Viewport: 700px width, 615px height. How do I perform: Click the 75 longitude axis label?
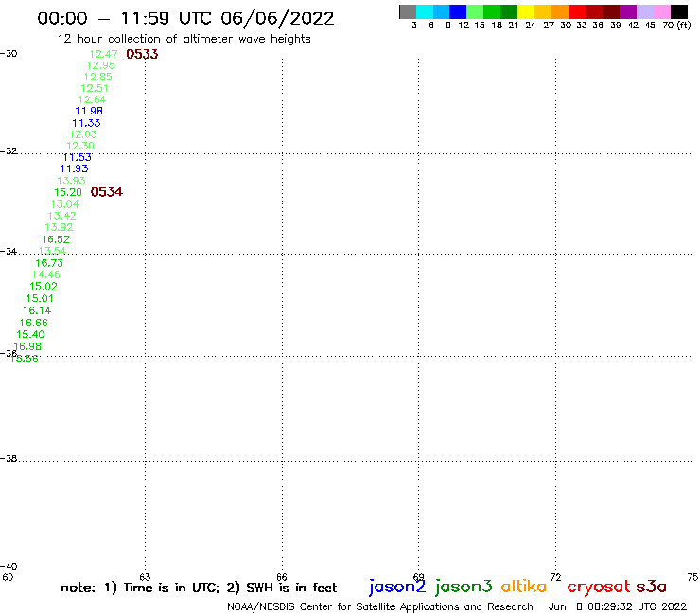tap(692, 577)
